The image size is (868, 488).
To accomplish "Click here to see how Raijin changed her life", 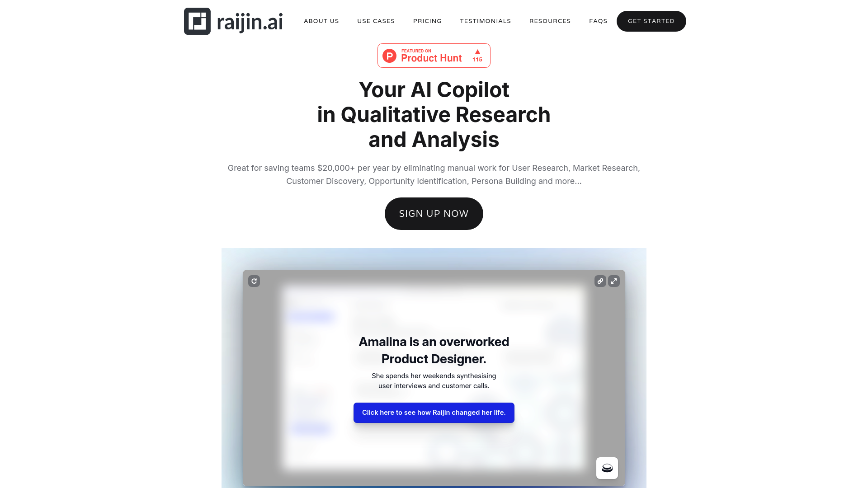I will point(434,413).
